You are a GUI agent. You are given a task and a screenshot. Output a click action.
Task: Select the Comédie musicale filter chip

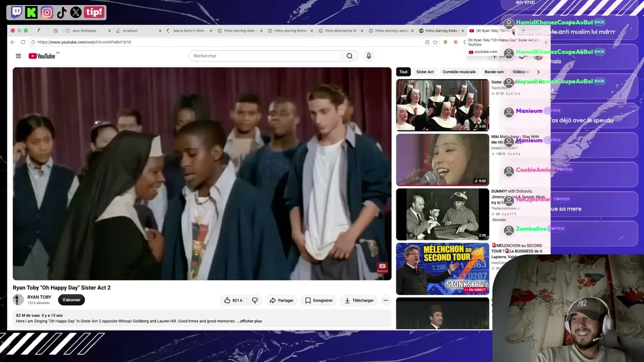pos(459,72)
